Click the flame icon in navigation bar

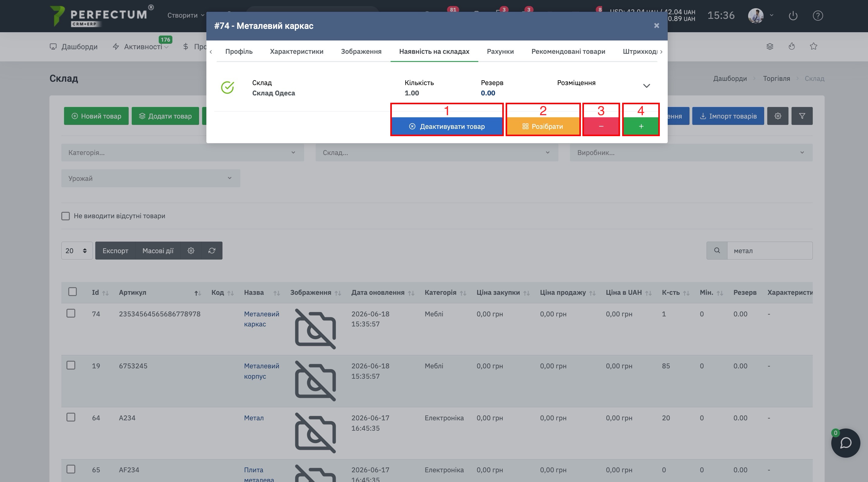click(792, 46)
